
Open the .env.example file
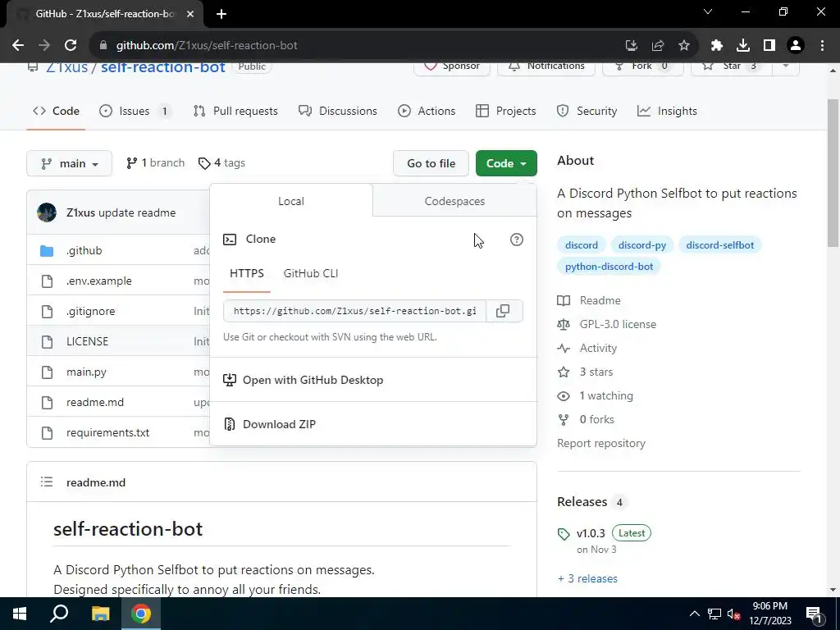click(99, 281)
